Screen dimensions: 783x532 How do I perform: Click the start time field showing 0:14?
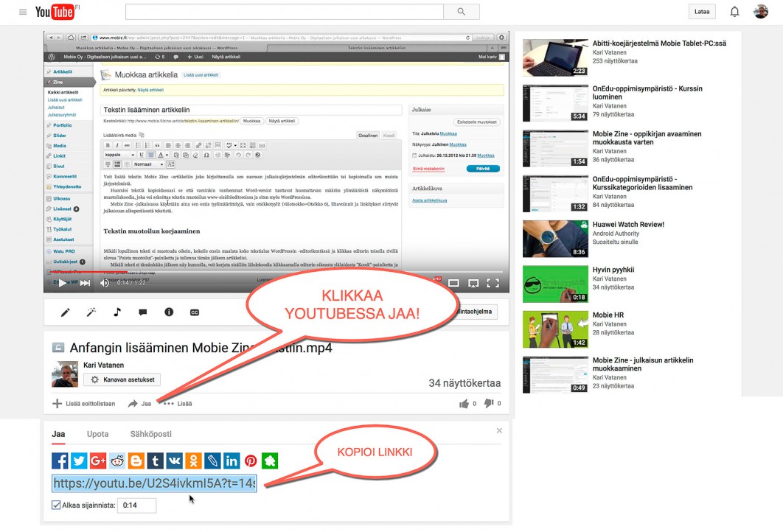[136, 505]
